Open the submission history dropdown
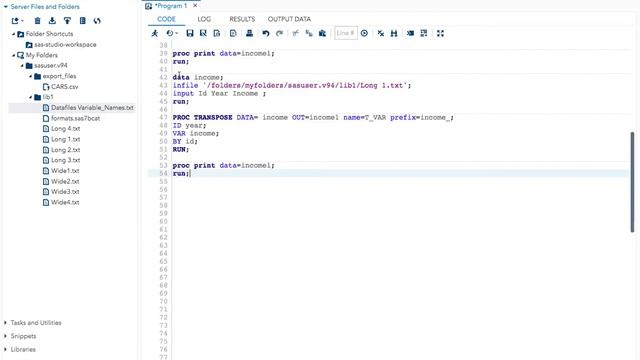This screenshot has width=640, height=360. [172, 33]
